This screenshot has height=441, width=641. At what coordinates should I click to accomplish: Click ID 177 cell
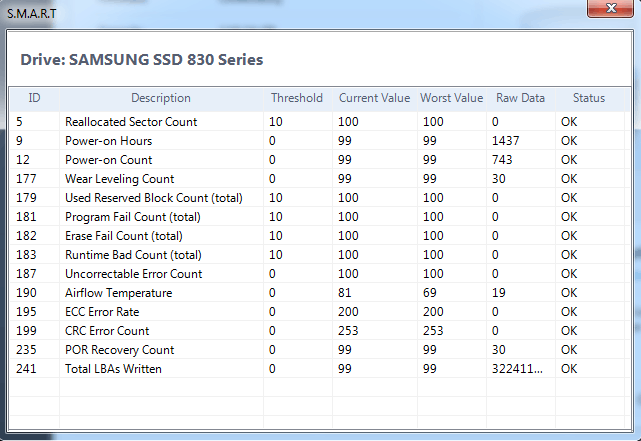point(26,179)
